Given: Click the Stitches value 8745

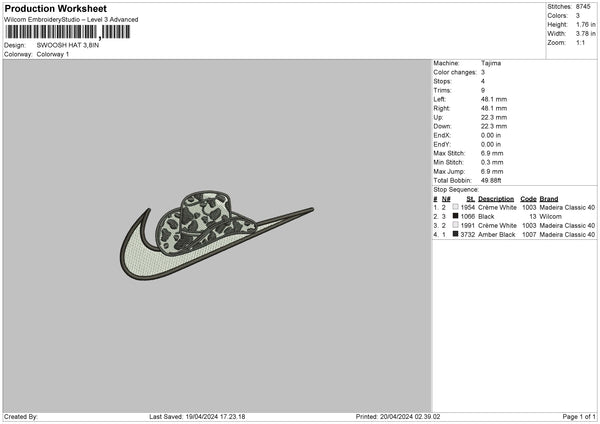Looking at the screenshot, I should (583, 7).
